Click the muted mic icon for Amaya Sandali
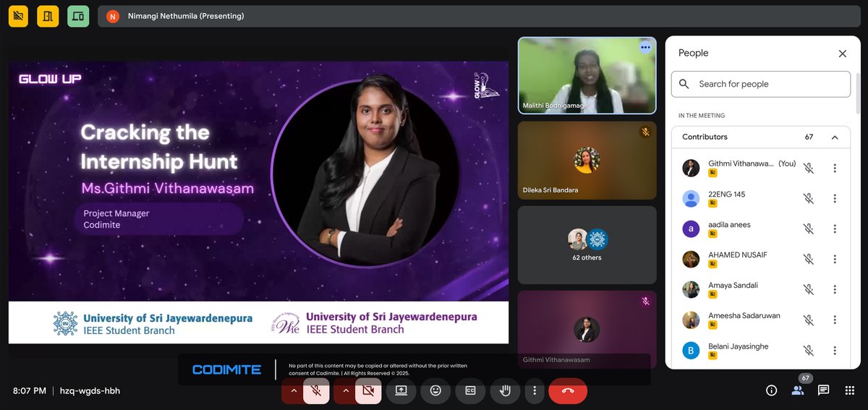The height and width of the screenshot is (410, 868). point(809,290)
